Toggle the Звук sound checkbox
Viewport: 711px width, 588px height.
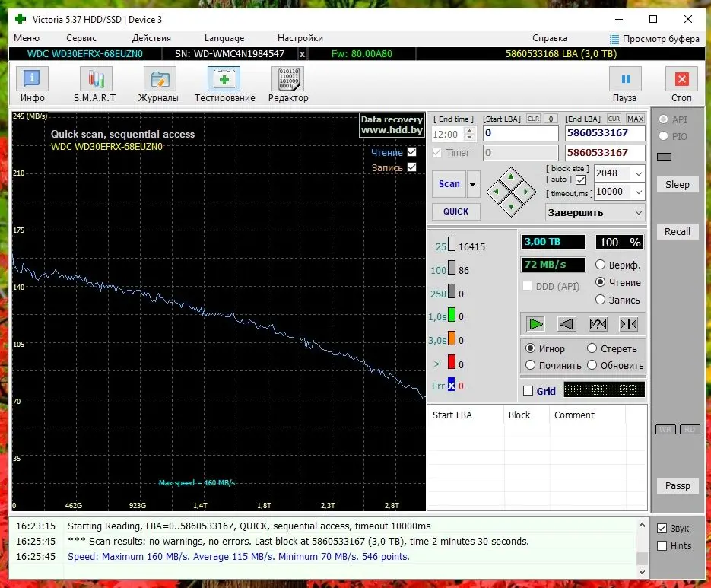click(662, 529)
